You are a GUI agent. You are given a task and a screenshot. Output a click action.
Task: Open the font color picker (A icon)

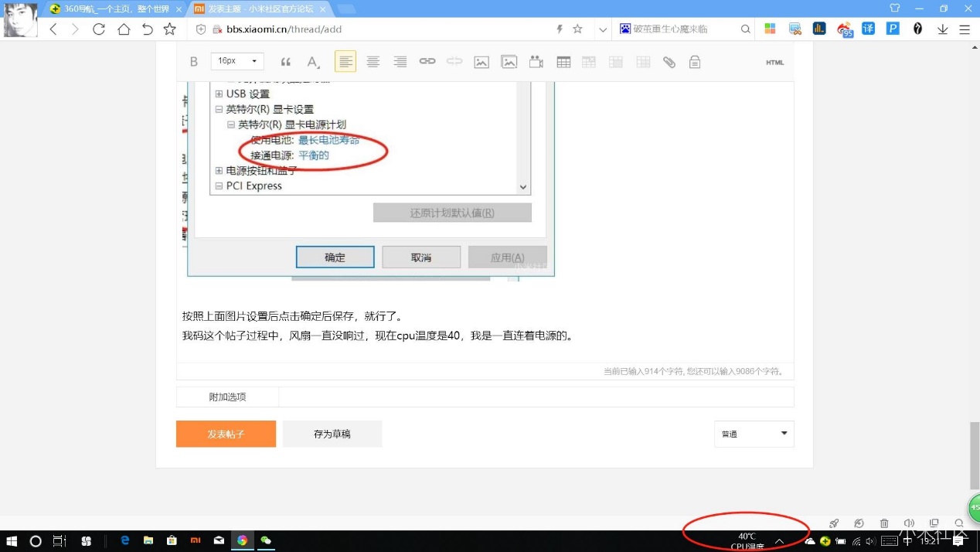(312, 62)
